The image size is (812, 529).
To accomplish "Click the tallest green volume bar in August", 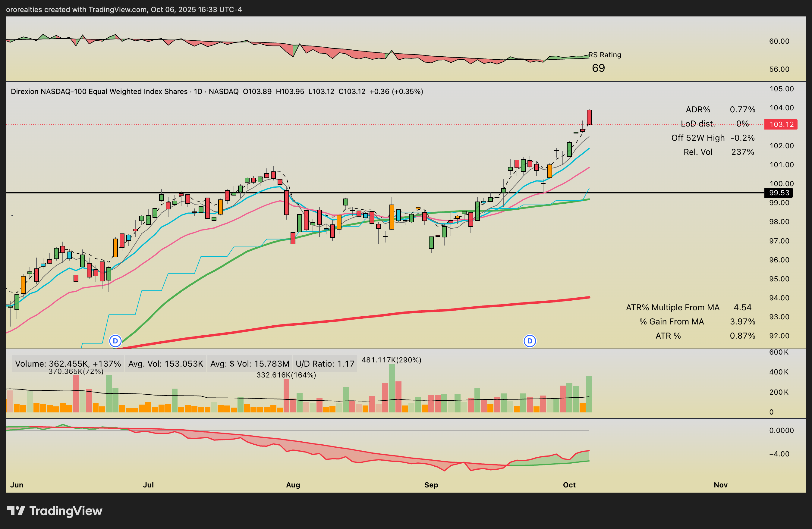I will (x=392, y=388).
